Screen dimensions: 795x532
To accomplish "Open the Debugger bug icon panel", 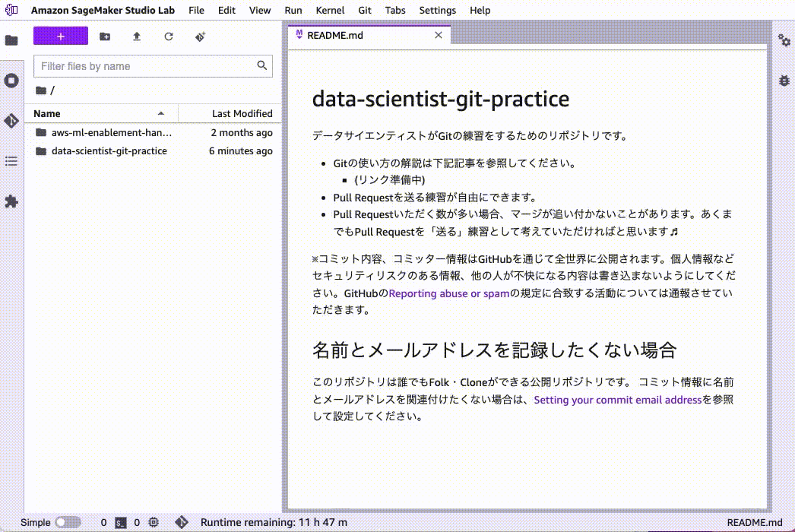I will coord(784,81).
